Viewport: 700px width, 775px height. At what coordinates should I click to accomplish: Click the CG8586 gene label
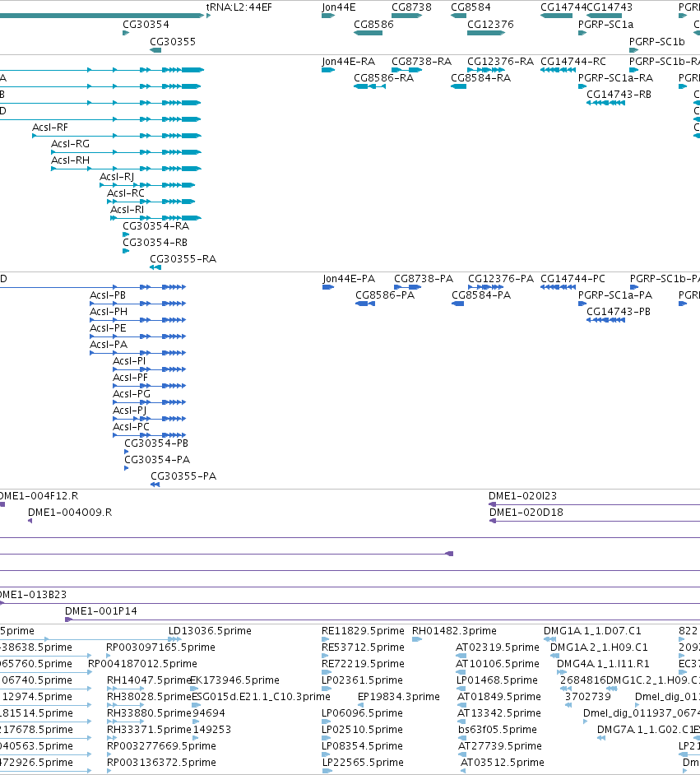(x=373, y=24)
